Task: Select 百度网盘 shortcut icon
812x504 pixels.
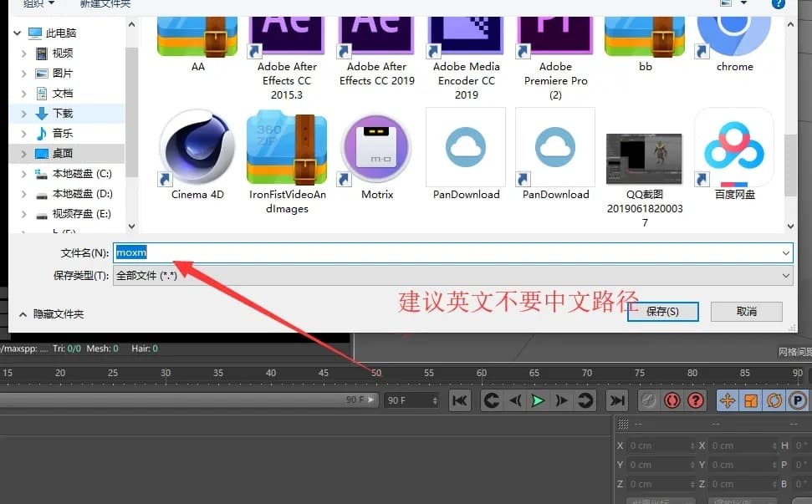Action: 734,154
